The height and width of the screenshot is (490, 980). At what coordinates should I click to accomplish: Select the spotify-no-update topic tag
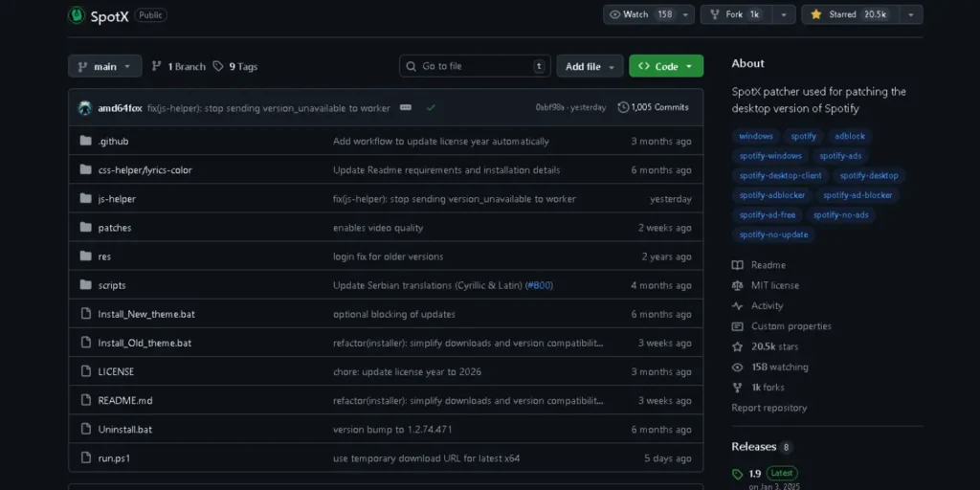pos(773,234)
